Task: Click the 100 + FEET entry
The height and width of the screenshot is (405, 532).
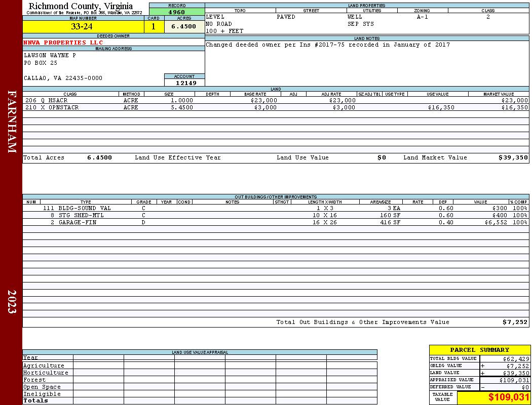Action: coord(224,31)
